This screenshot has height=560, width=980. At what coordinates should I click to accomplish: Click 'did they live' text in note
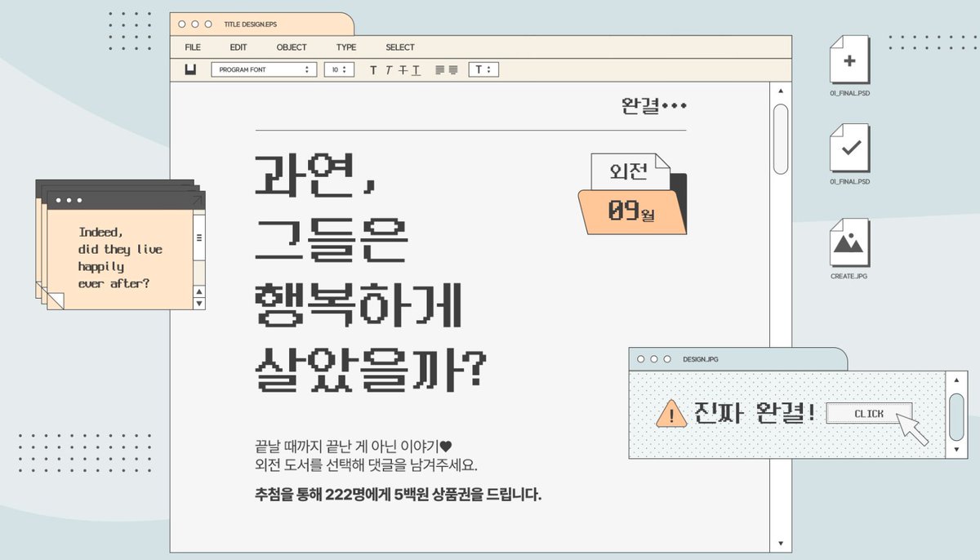120,250
